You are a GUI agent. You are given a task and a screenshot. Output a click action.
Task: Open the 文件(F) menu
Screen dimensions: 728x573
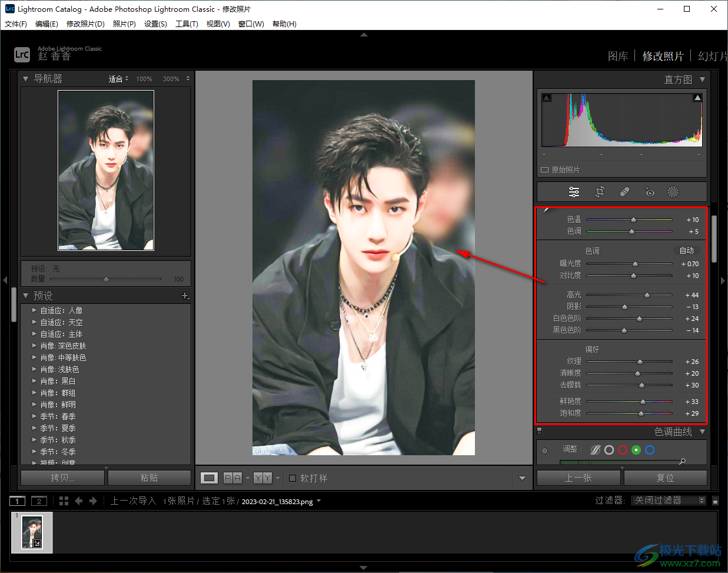(x=16, y=24)
